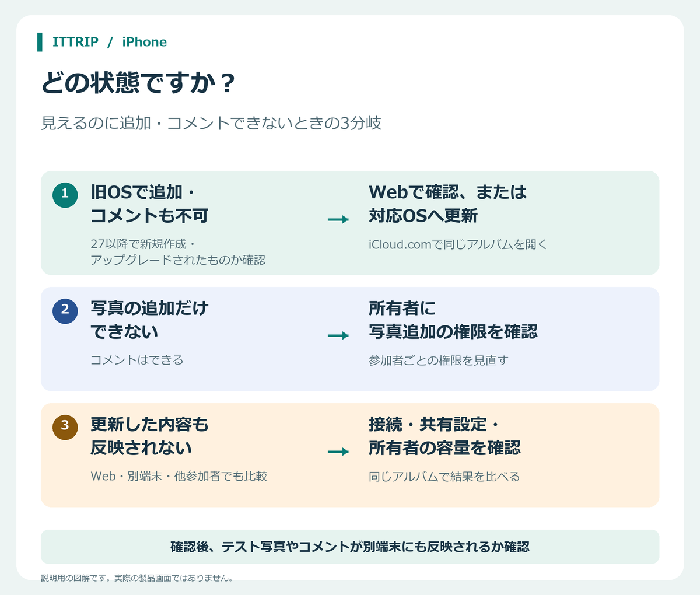Screen dimensions: 700x595
Task: Click the subtitle 見えるのに追加・コメントできないときの3分岐
Action: [211, 123]
